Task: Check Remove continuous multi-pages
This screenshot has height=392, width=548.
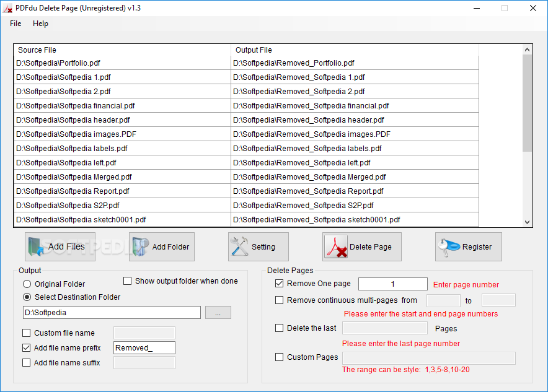Action: coord(279,300)
